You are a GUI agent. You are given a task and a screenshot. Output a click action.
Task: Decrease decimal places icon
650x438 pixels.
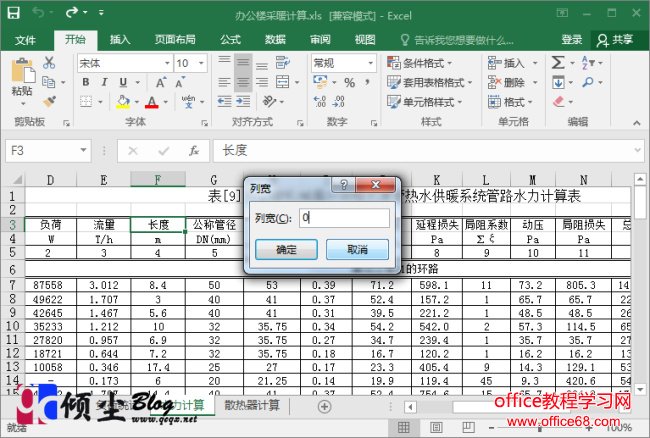pos(339,102)
